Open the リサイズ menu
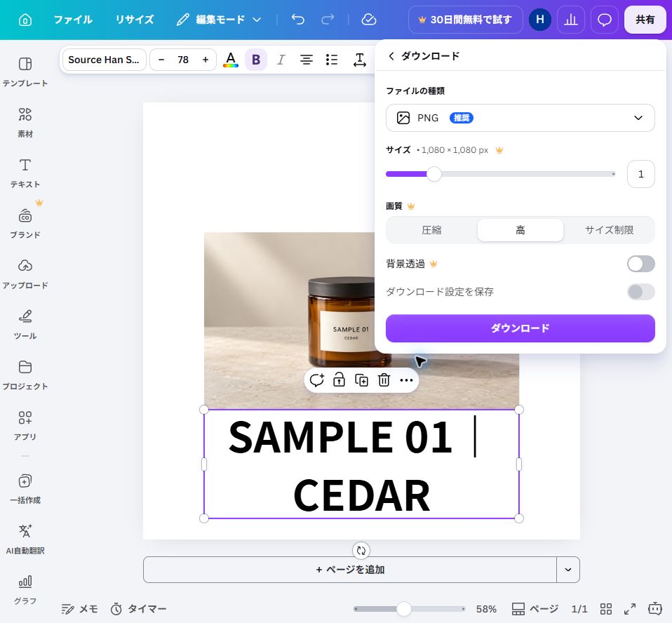This screenshot has height=623, width=672. (135, 20)
